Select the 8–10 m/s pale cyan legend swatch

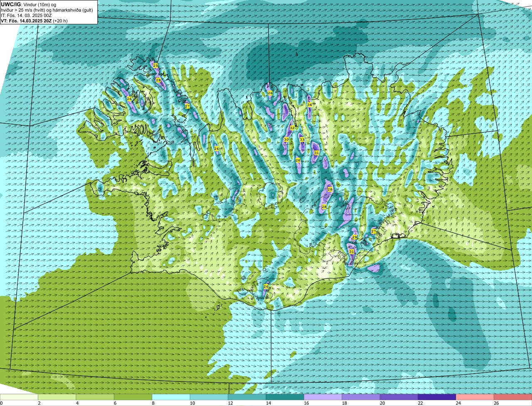point(171,397)
